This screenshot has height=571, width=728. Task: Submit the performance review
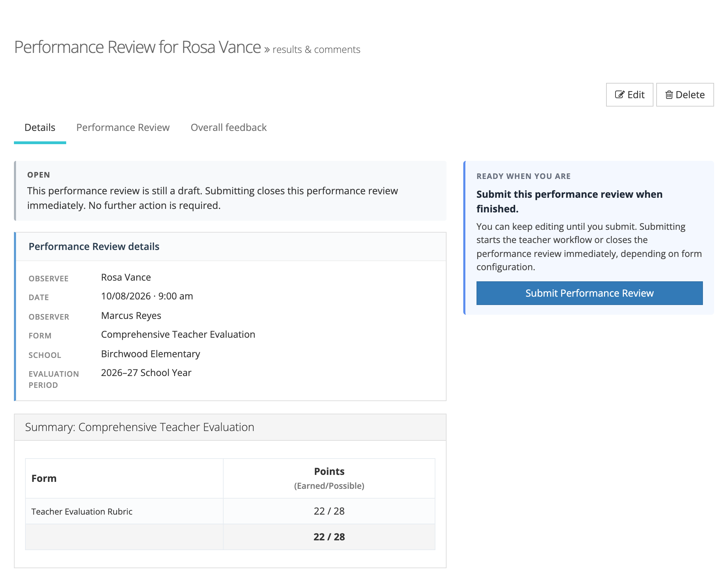click(x=589, y=293)
